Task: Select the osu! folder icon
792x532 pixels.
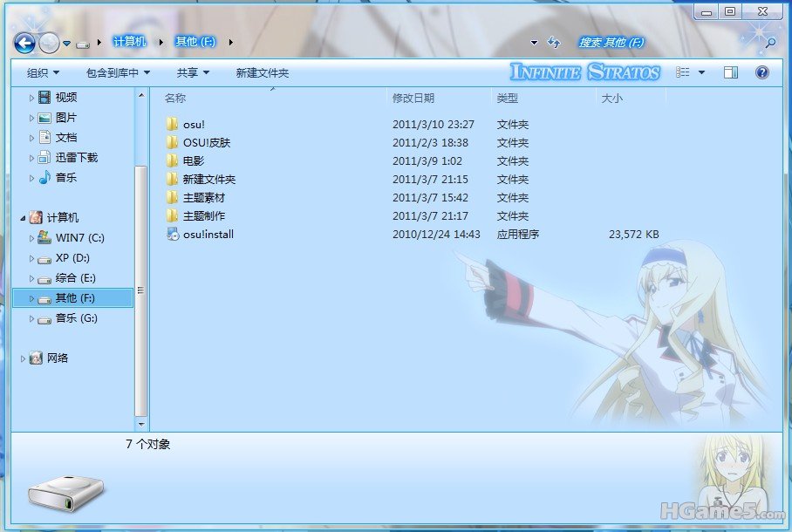Action: [x=172, y=124]
